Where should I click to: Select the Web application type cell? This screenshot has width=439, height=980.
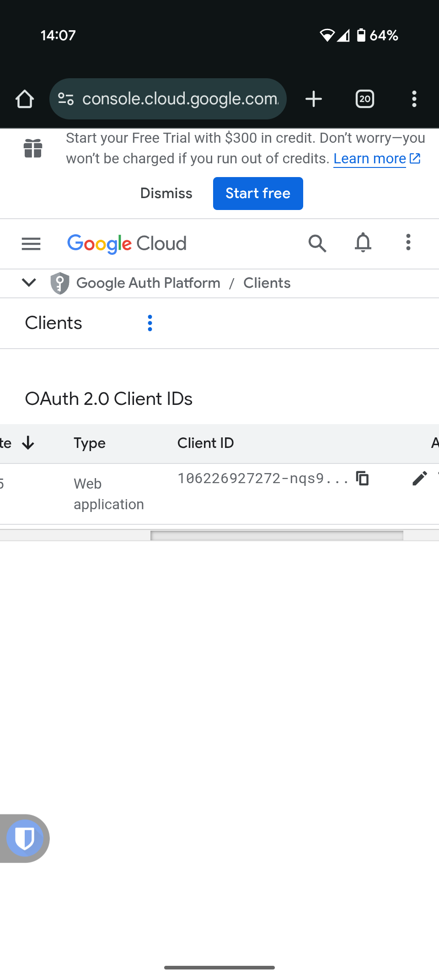click(109, 494)
